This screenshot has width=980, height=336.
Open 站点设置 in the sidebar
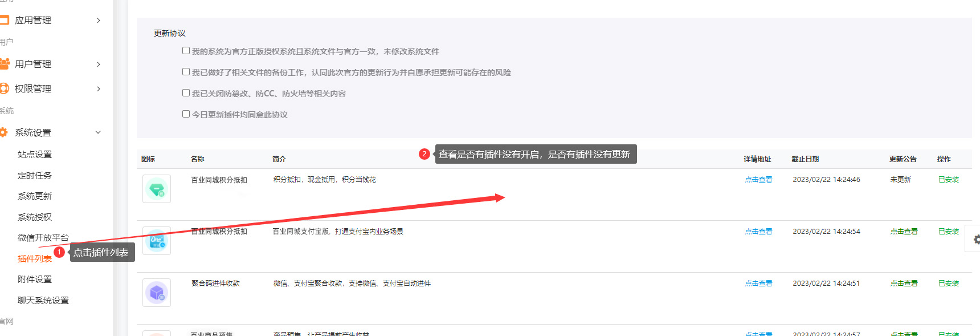click(x=34, y=154)
